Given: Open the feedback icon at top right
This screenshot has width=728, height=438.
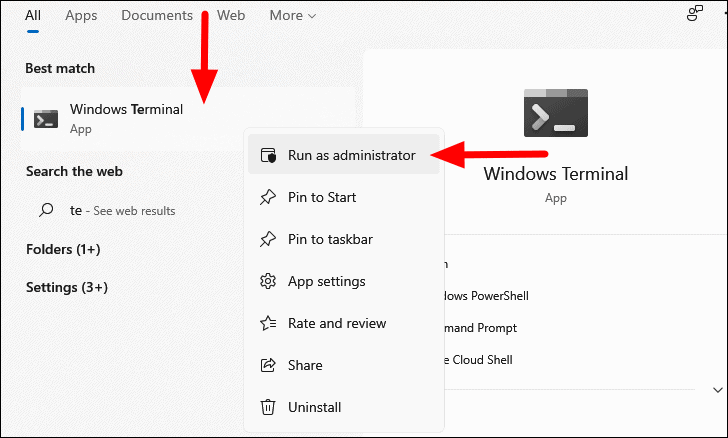Looking at the screenshot, I should pos(695,13).
